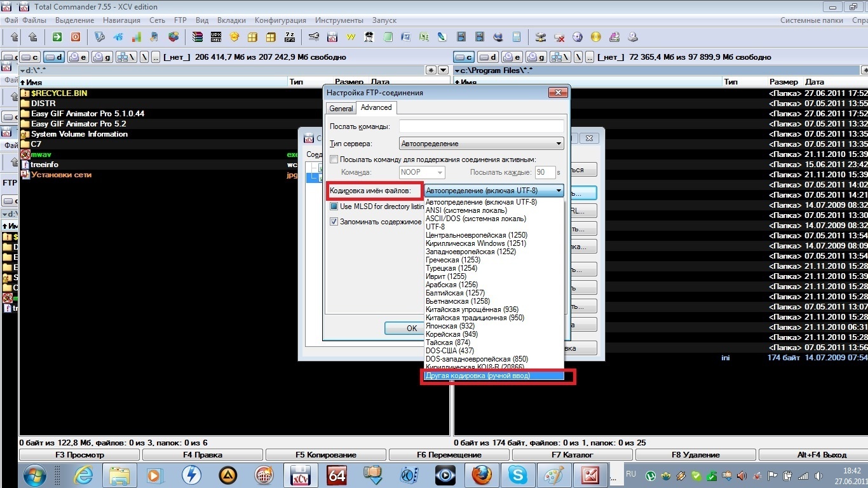Open the Paint palette taskbar icon
868x488 pixels.
[554, 475]
